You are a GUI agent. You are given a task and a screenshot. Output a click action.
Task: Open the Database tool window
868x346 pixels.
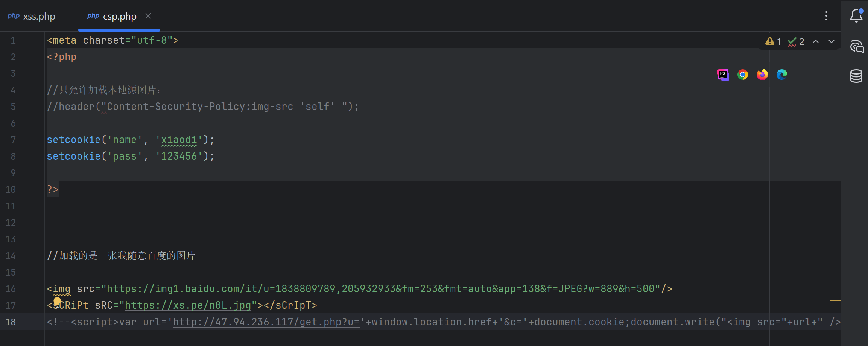click(x=856, y=76)
